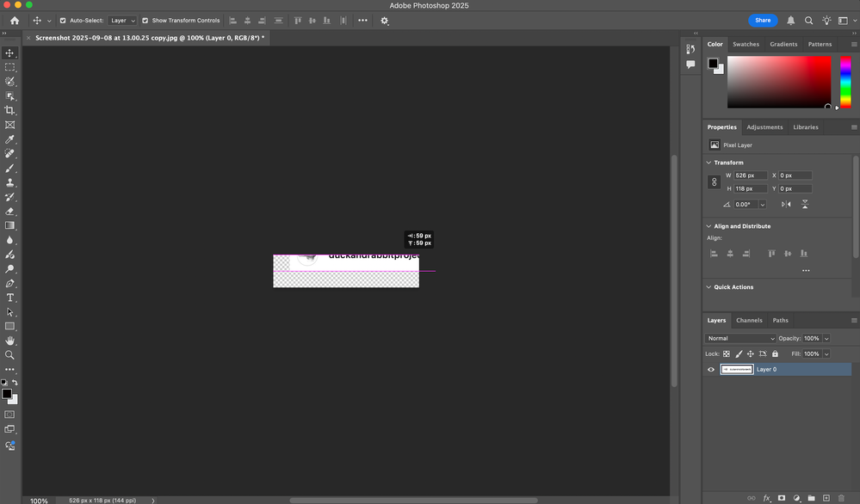This screenshot has width=860, height=504.
Task: Open options bar settings gear
Action: point(385,21)
